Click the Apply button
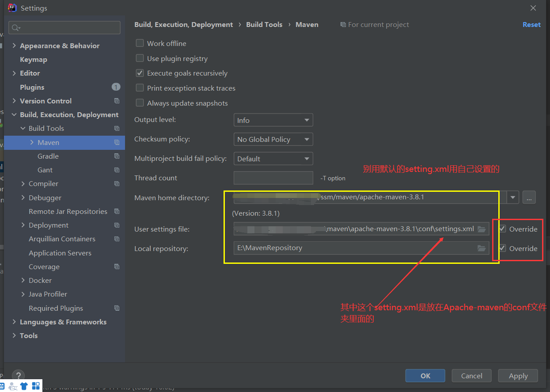Screen dimensions: 550x392 click(x=518, y=376)
